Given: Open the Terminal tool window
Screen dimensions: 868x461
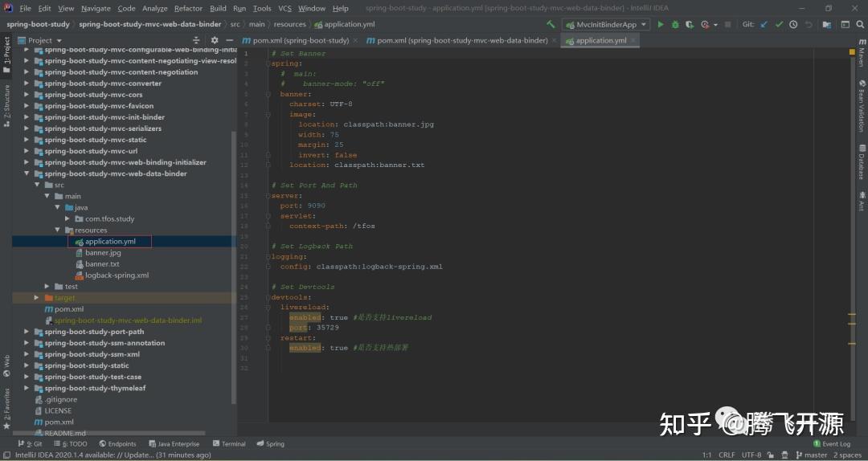Looking at the screenshot, I should click(228, 444).
